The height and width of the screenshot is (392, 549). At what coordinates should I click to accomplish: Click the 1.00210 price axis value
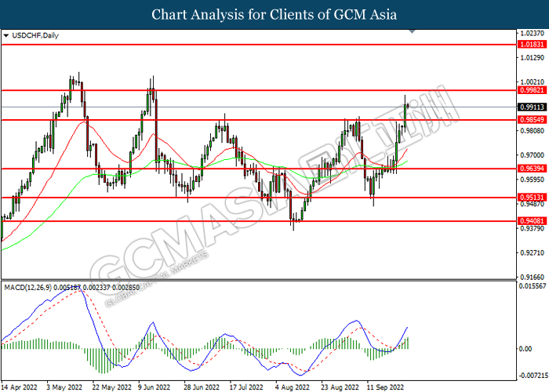533,82
